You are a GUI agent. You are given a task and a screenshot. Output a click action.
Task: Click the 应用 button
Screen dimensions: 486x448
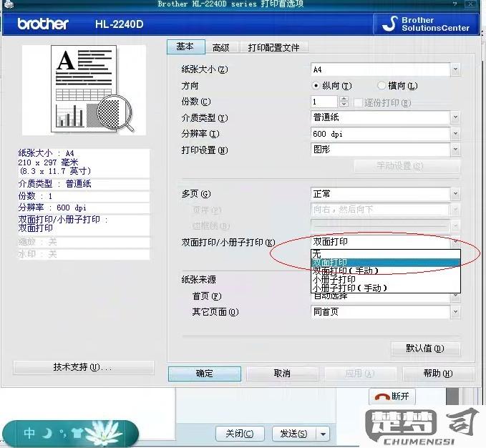360,374
